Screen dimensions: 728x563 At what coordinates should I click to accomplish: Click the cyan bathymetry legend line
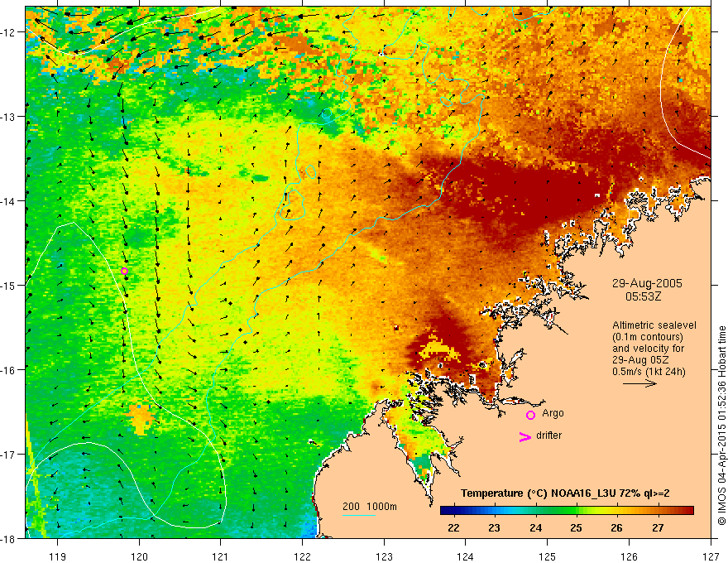[359, 515]
